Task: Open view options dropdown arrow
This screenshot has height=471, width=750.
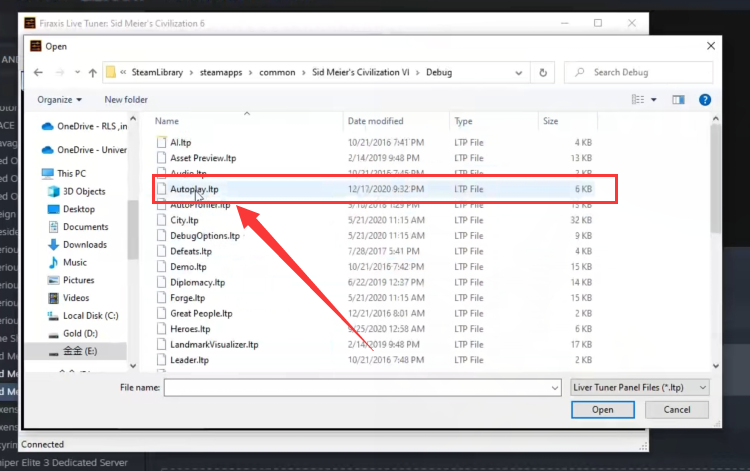Action: click(x=653, y=99)
